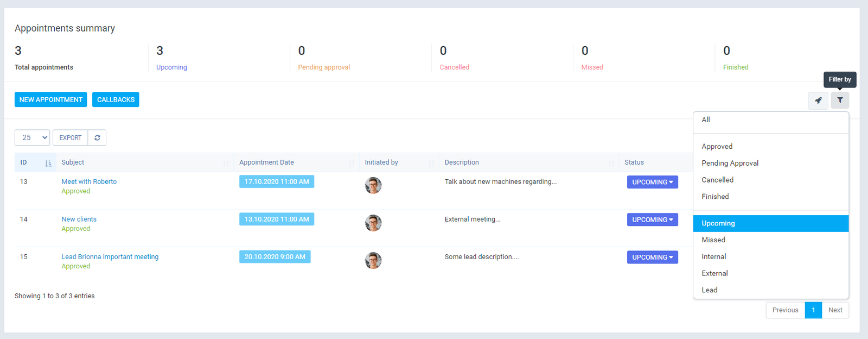Sort table by ID column icon

click(48, 163)
